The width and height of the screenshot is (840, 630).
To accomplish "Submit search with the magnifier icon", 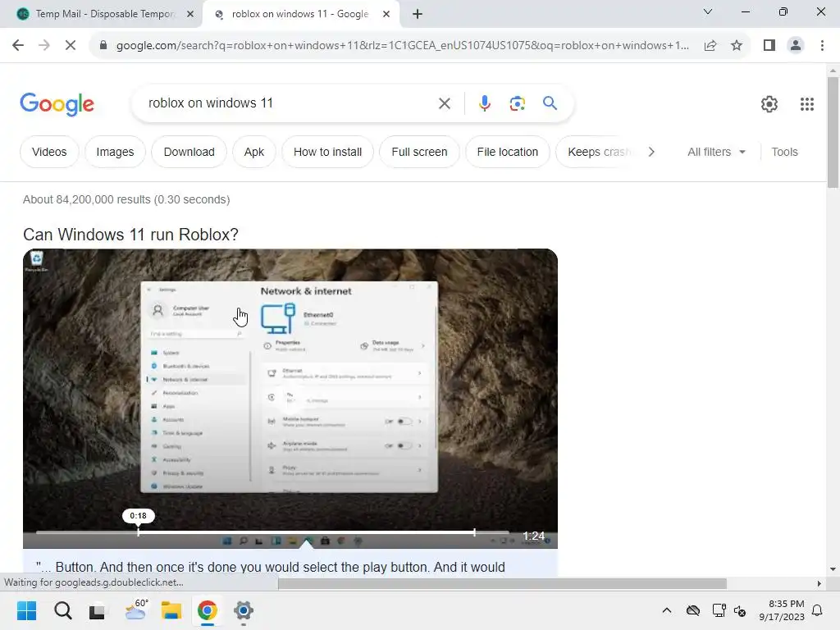I will pos(550,103).
